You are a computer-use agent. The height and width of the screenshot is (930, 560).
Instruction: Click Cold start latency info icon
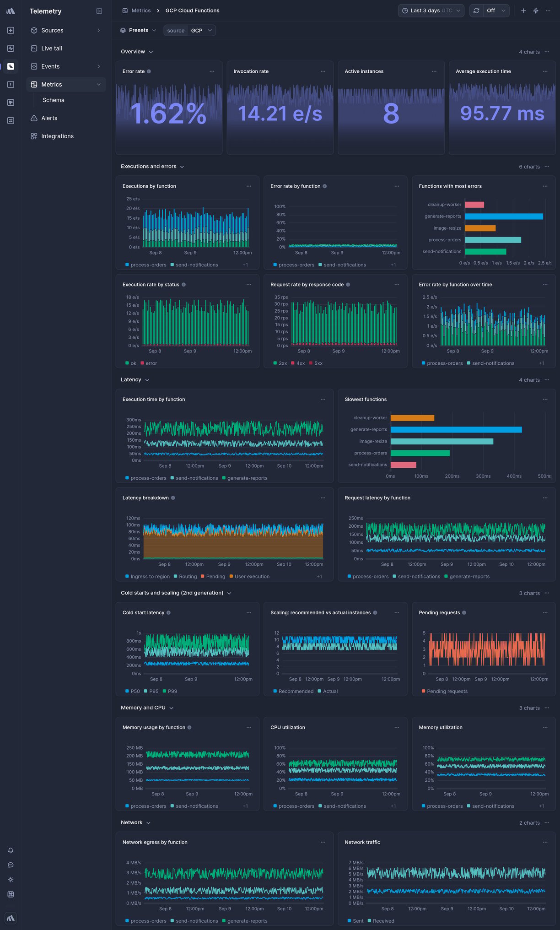click(x=168, y=613)
